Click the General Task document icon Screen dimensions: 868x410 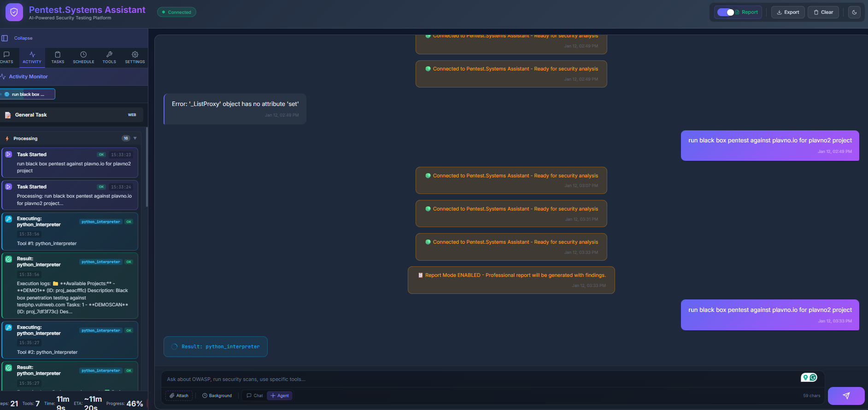(x=8, y=115)
